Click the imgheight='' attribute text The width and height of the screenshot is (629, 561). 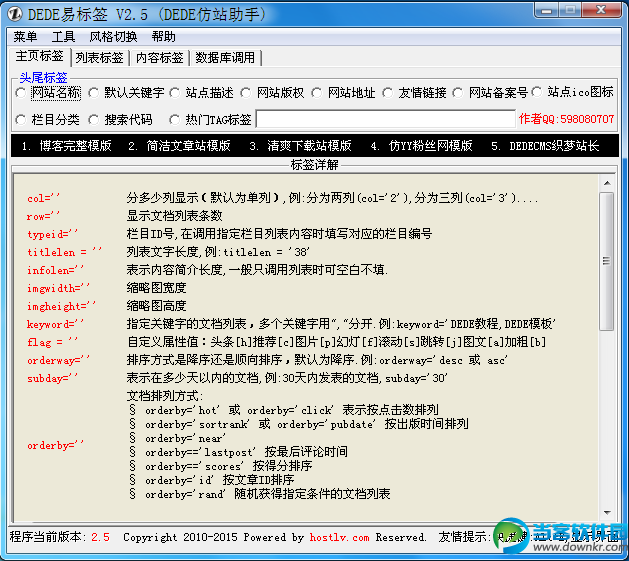click(x=61, y=306)
